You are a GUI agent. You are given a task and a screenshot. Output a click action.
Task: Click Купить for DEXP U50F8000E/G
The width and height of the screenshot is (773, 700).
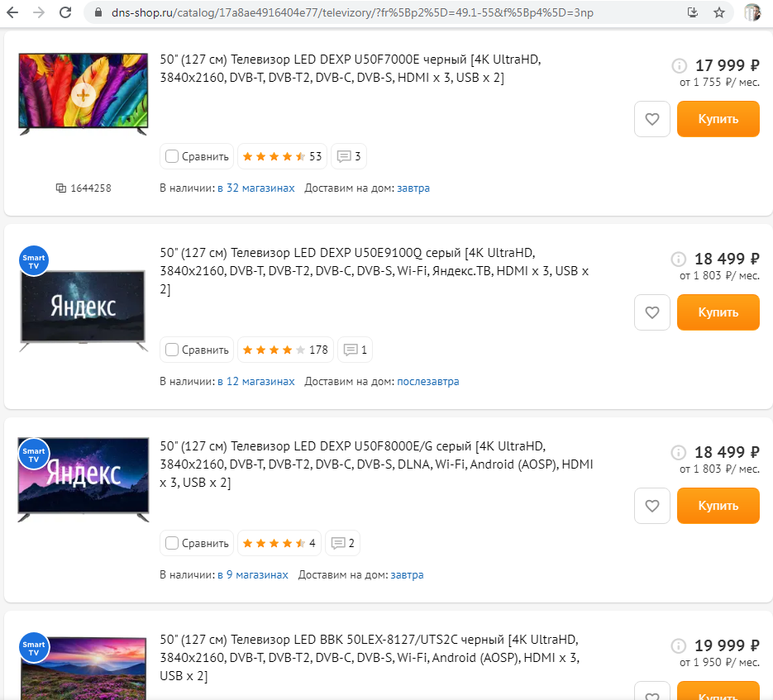coord(718,505)
